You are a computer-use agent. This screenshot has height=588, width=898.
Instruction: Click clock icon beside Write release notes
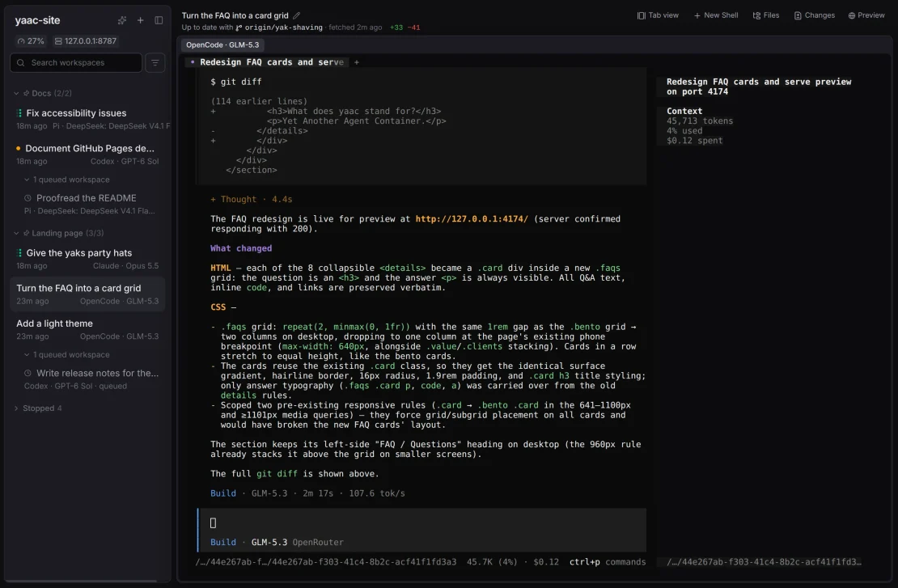tap(28, 374)
